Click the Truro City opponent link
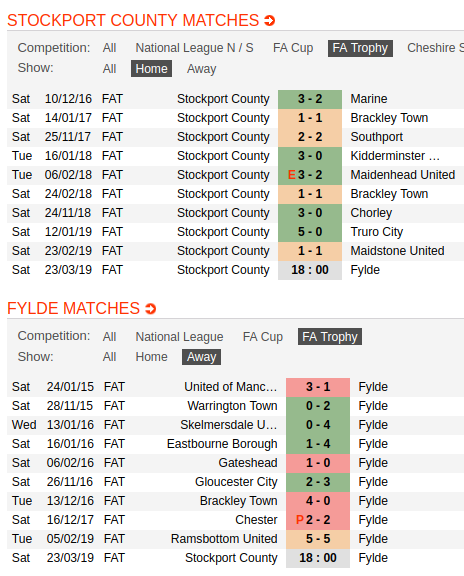This screenshot has height=576, width=464. click(x=377, y=232)
